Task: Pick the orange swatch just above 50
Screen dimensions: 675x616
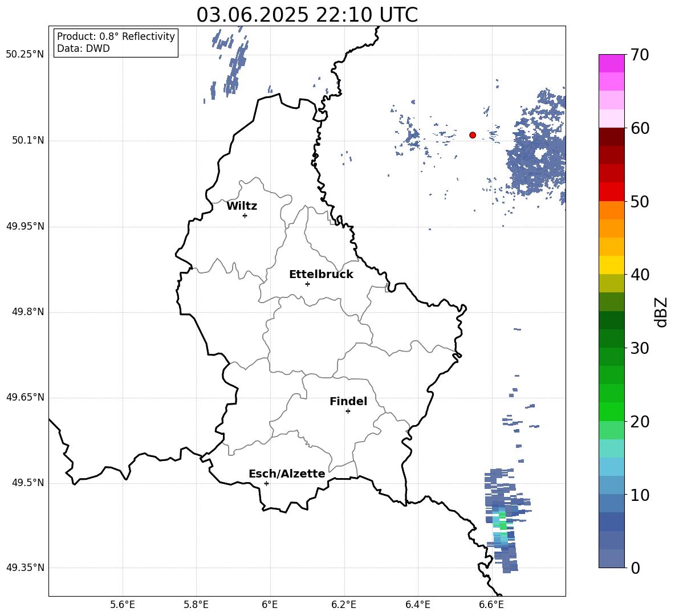Action: click(611, 210)
